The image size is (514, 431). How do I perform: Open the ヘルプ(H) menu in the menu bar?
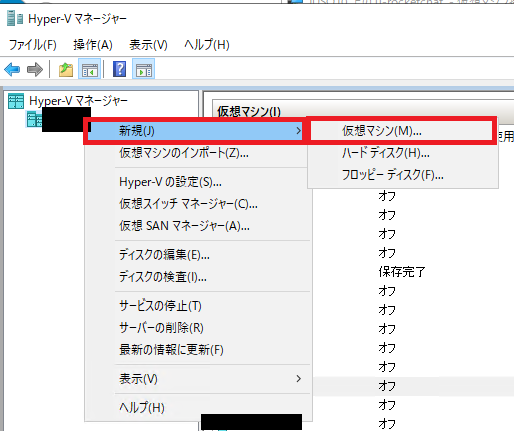tap(207, 45)
